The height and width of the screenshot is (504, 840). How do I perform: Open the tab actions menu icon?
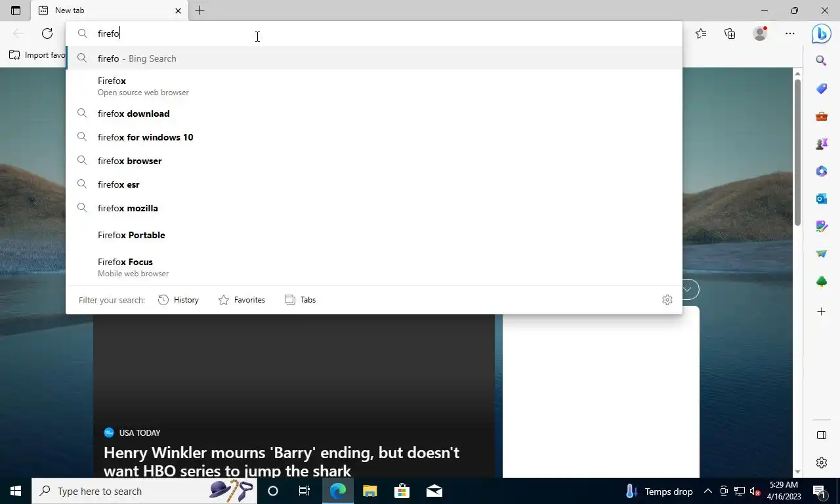click(16, 10)
